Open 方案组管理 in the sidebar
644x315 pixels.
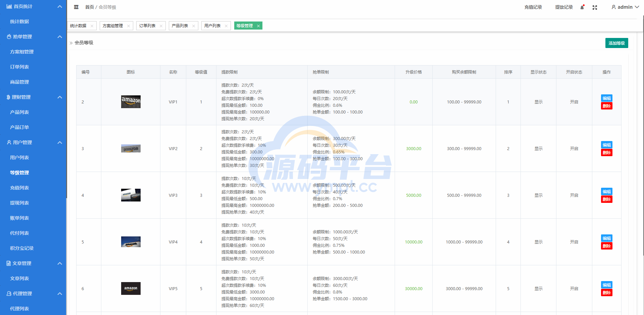22,52
